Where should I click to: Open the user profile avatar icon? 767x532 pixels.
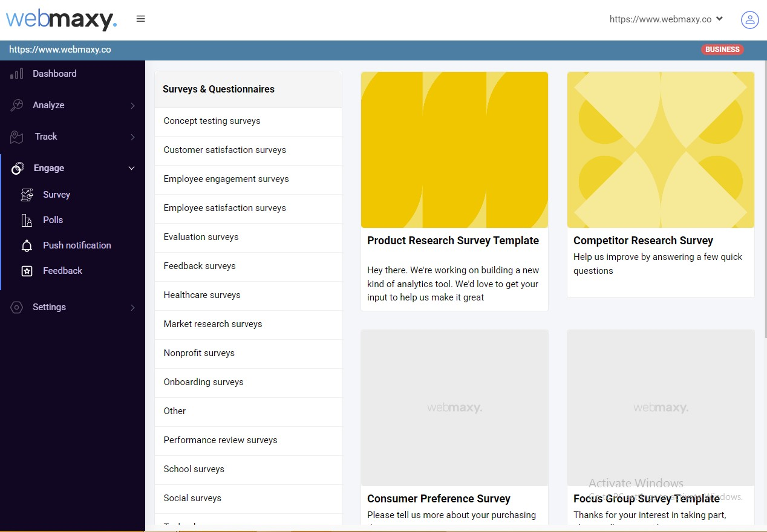pyautogui.click(x=750, y=19)
